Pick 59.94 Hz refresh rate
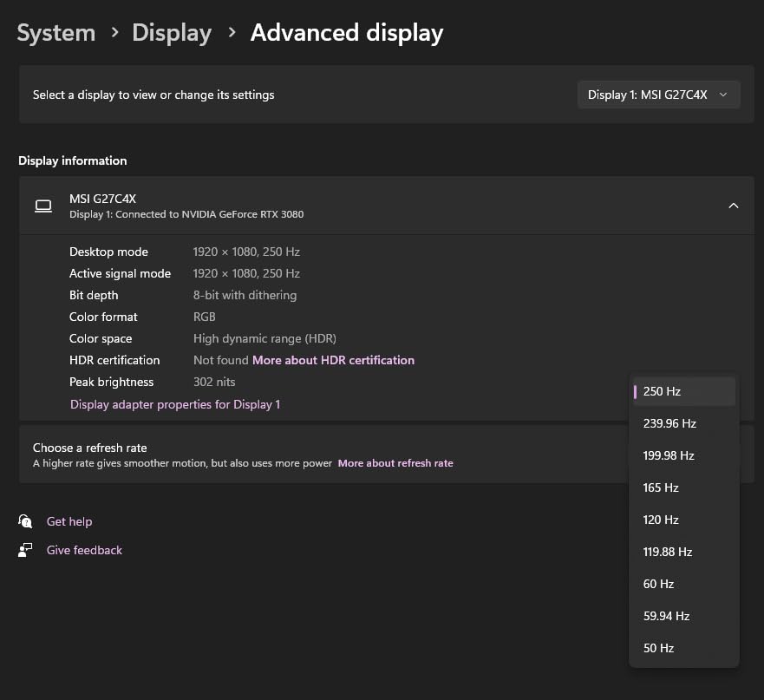 pyautogui.click(x=684, y=616)
